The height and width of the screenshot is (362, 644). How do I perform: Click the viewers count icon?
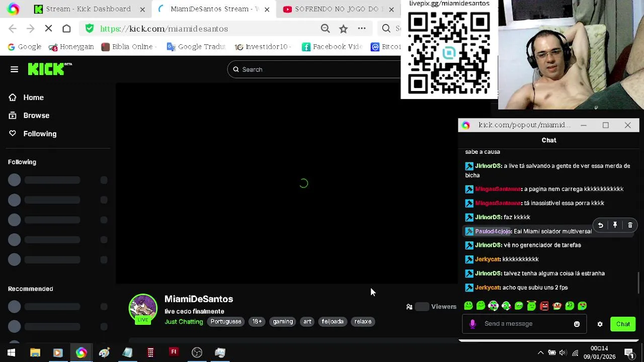tap(409, 307)
